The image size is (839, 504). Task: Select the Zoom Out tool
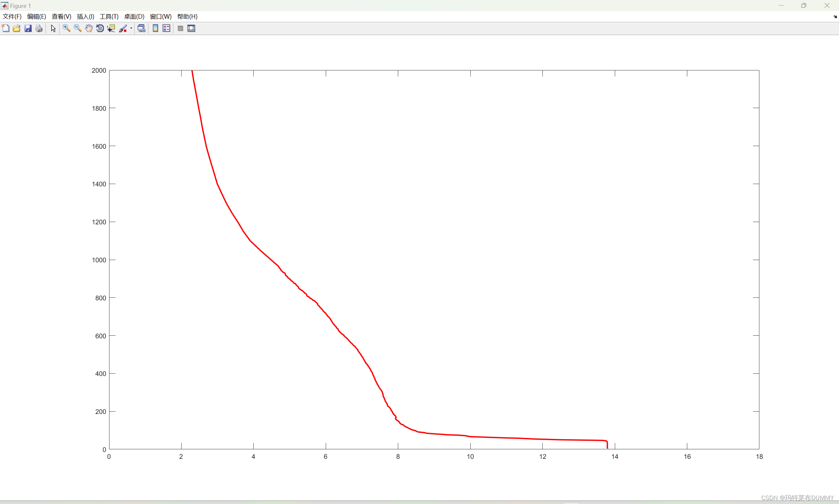(77, 28)
